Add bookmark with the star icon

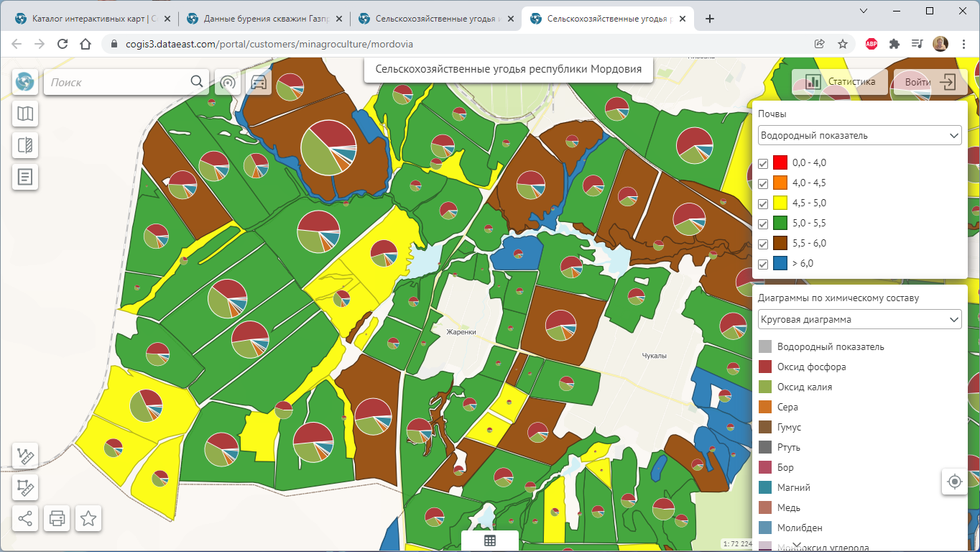(88, 518)
